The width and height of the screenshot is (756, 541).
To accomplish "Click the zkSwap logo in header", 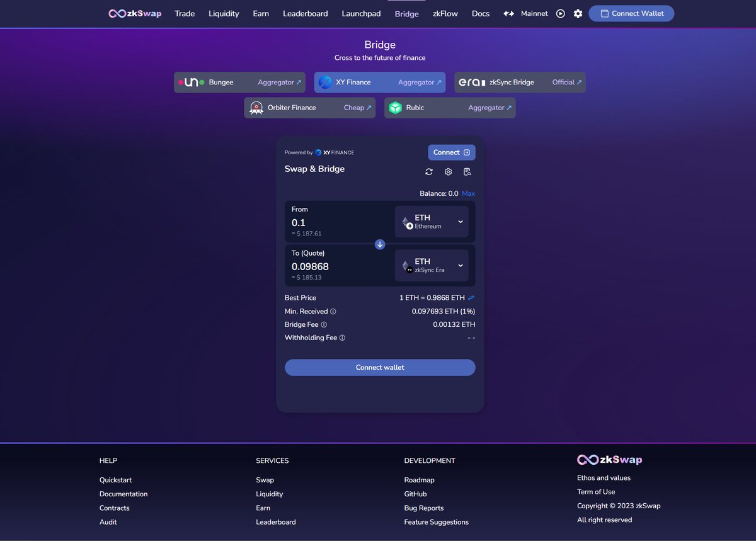I will [135, 13].
